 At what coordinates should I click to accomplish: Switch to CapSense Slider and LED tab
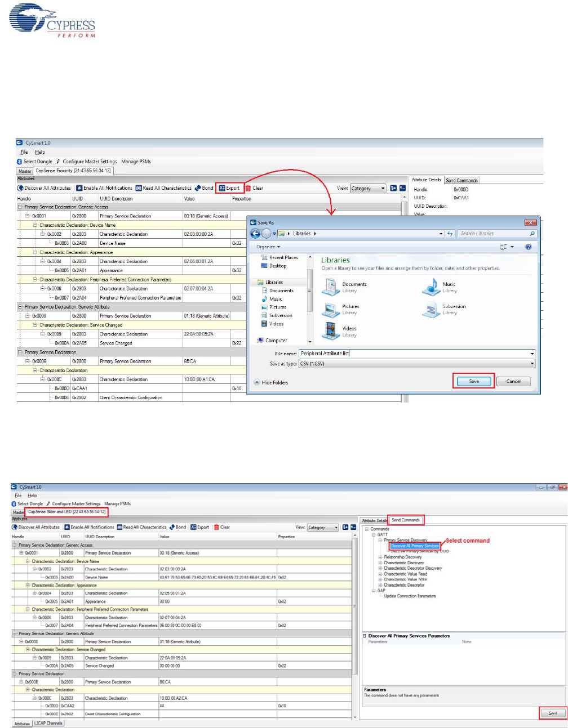[66, 512]
